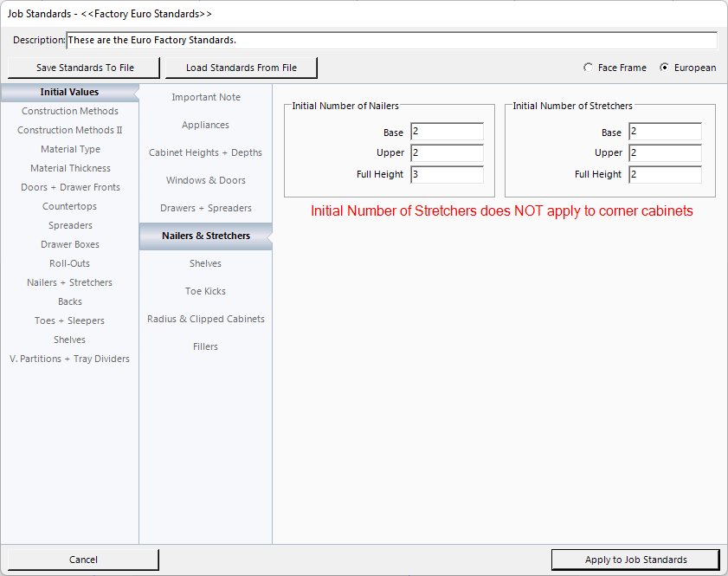Viewport: 728px width, 576px height.
Task: Open Doors + Drawer Fronts category
Action: coord(70,187)
